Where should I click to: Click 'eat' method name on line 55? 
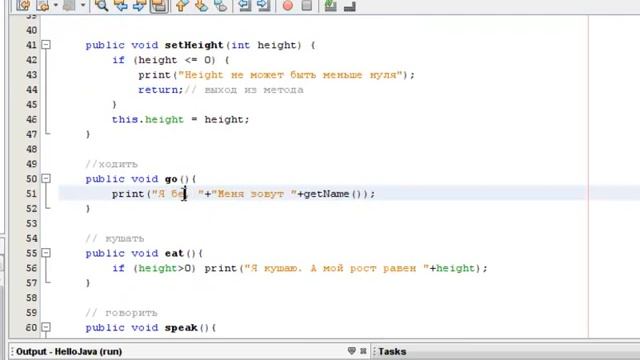[174, 253]
